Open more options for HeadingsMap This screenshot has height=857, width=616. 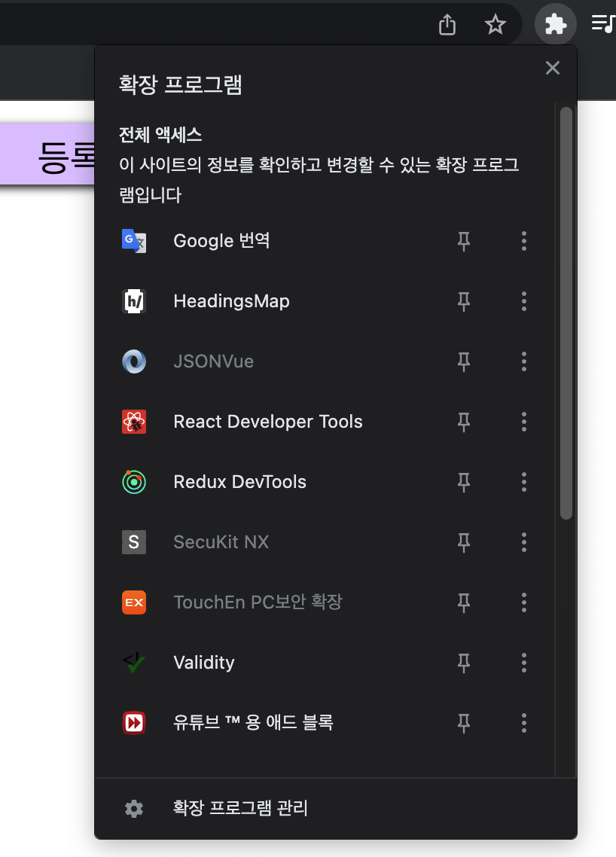523,301
